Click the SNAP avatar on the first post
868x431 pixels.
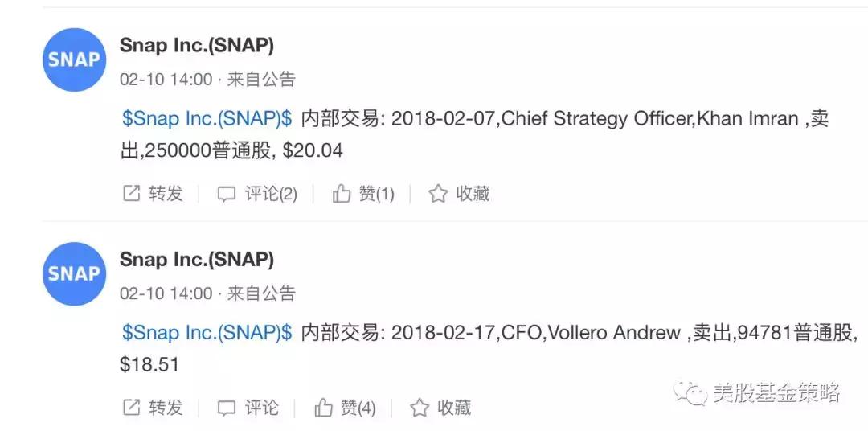pyautogui.click(x=74, y=60)
